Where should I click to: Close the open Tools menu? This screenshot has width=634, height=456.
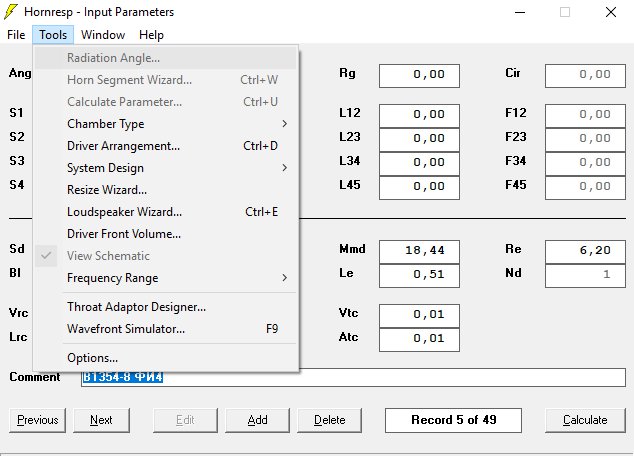tap(53, 35)
